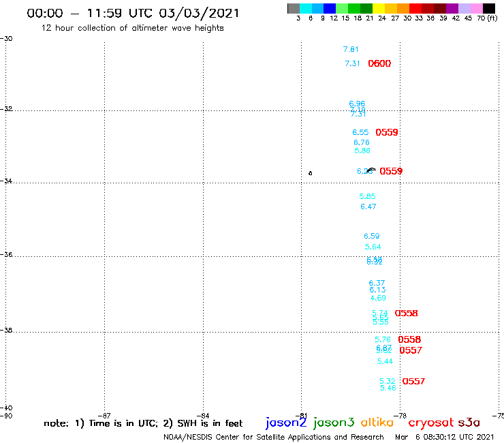Click the gray swatch in the color scale
504x443 pixels.
(294, 8)
